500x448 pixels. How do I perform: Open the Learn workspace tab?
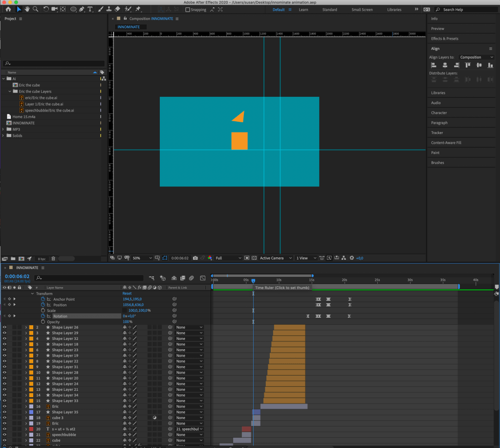[303, 10]
